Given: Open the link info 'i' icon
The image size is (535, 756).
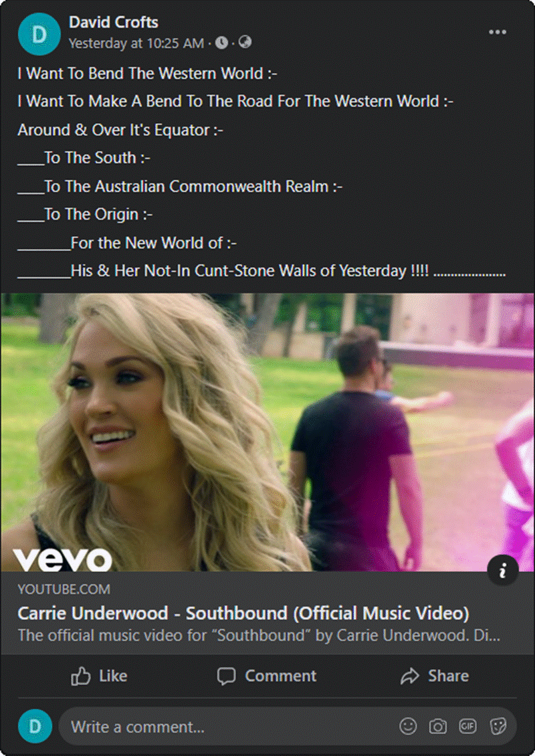Looking at the screenshot, I should pyautogui.click(x=503, y=571).
